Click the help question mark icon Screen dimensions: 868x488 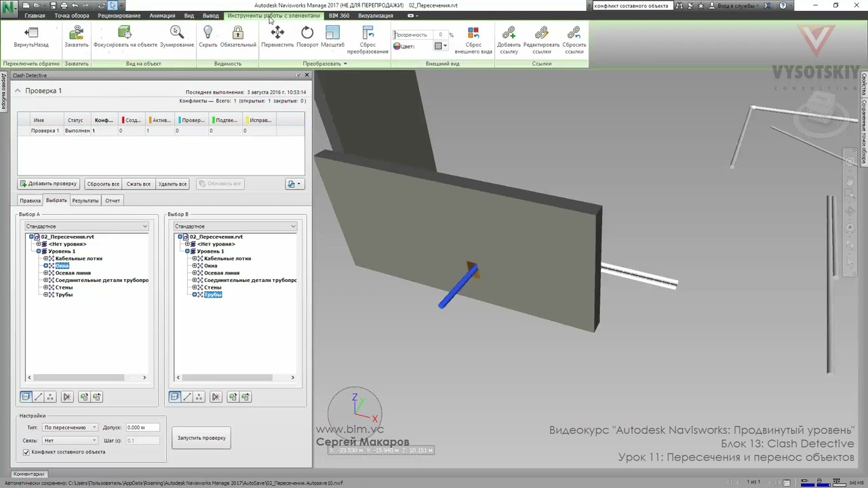point(783,5)
